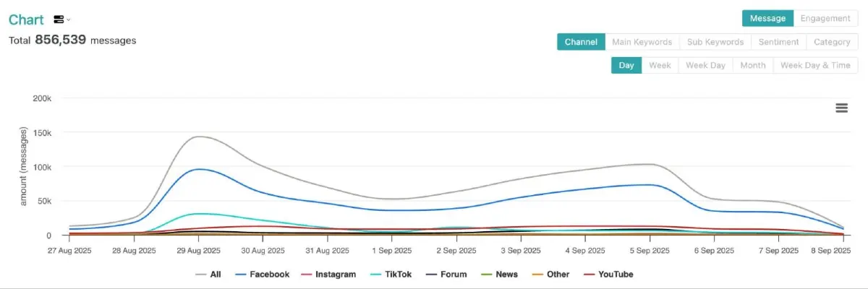Switch to the Engagement view

[825, 18]
